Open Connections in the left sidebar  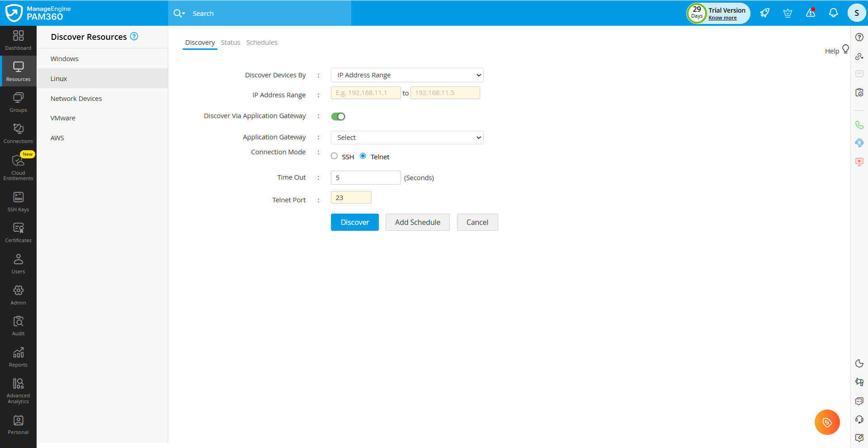[18, 133]
